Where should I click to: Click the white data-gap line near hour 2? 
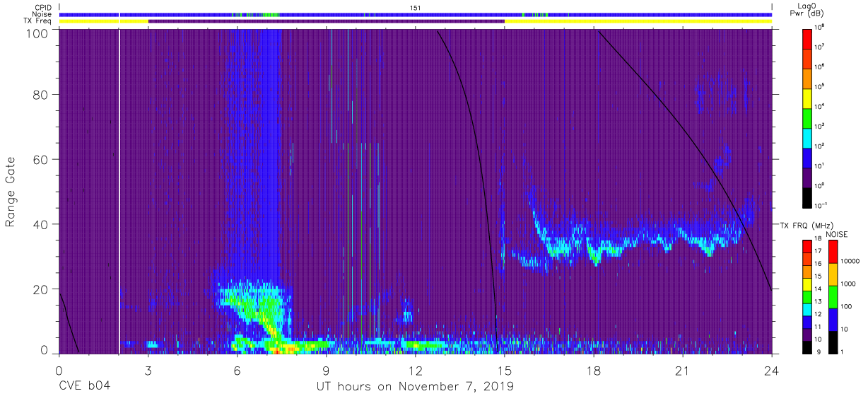coord(119,192)
